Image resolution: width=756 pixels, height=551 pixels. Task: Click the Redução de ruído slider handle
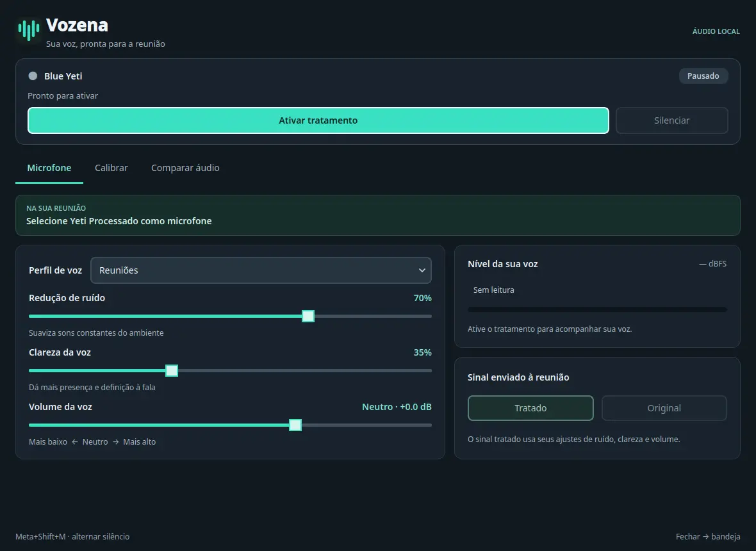308,317
